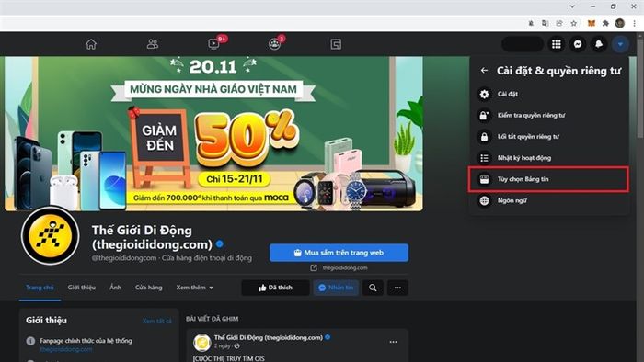The width and height of the screenshot is (644, 362).
Task: Click the thegioididong.com link in Giới thiệu card
Action: (65, 349)
